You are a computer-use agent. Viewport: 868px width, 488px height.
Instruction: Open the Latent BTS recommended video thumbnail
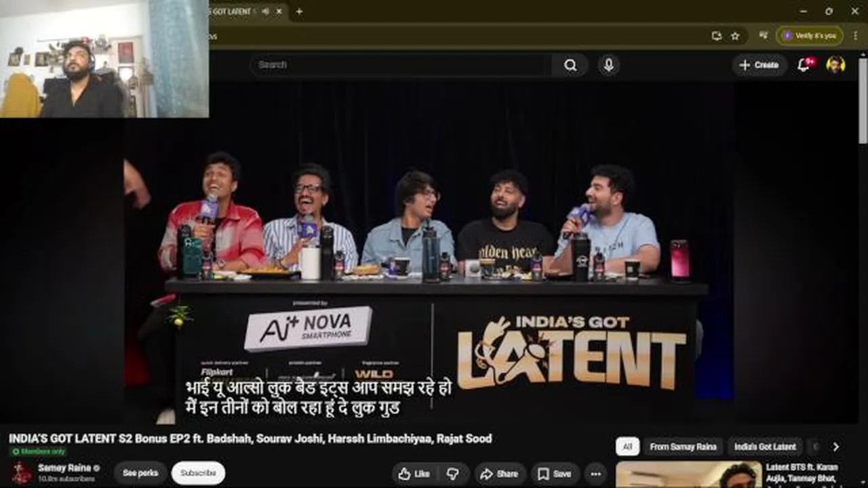point(688,474)
